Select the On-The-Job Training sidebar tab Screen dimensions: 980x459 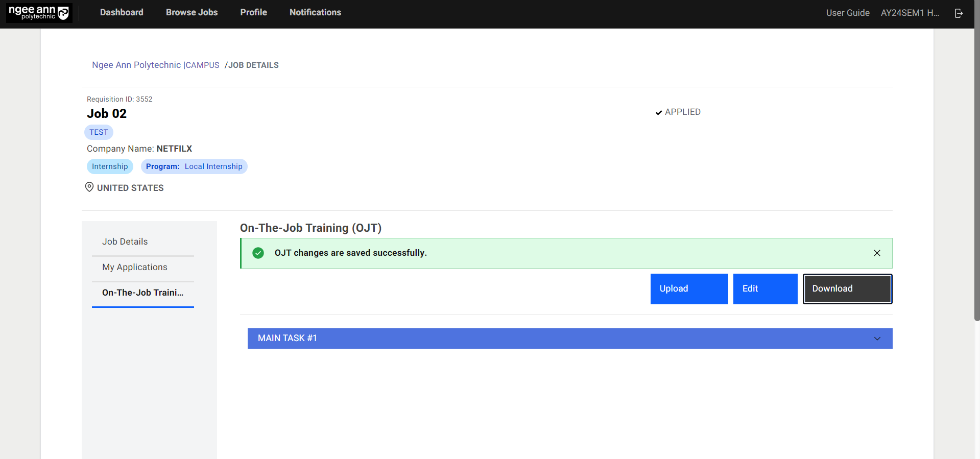(142, 293)
